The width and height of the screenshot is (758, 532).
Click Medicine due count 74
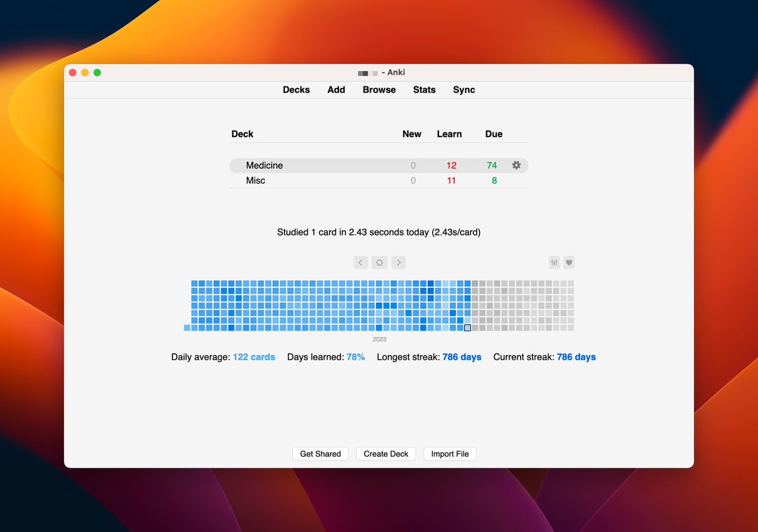(492, 165)
